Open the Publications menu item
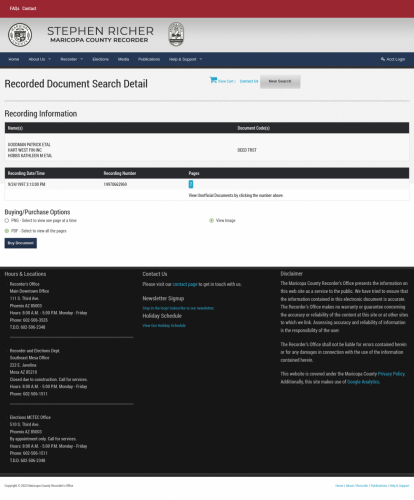 (149, 59)
